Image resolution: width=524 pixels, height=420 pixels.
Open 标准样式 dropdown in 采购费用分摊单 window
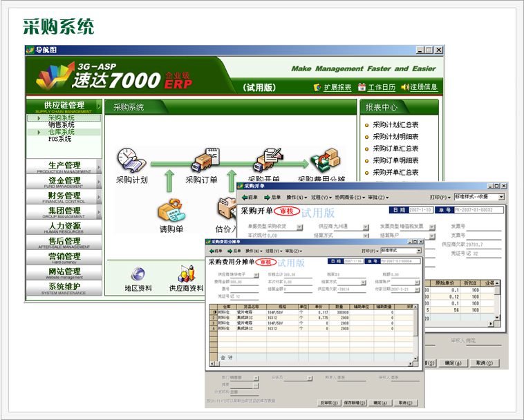(419, 251)
